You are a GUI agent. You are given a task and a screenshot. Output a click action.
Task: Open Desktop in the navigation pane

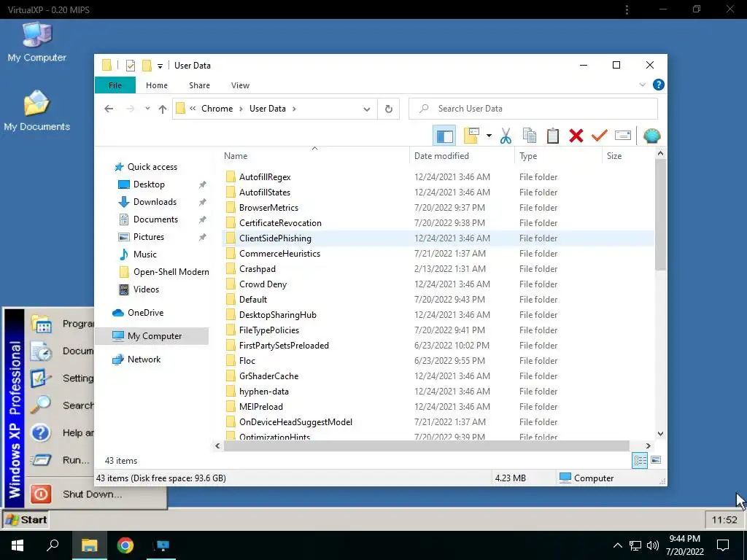point(149,184)
